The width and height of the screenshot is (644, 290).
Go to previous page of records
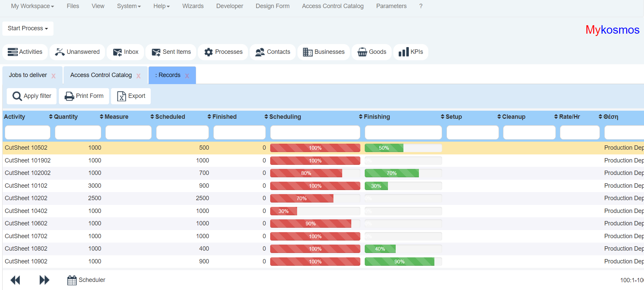click(15, 280)
